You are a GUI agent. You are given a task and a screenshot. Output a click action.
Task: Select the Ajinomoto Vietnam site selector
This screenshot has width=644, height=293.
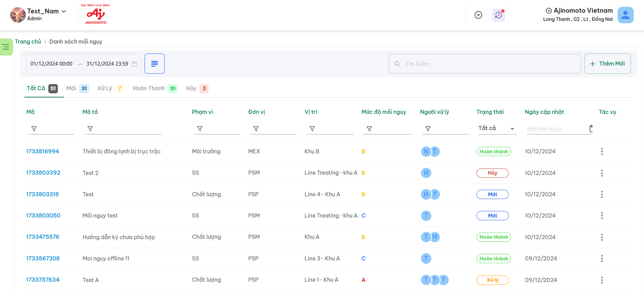click(579, 11)
